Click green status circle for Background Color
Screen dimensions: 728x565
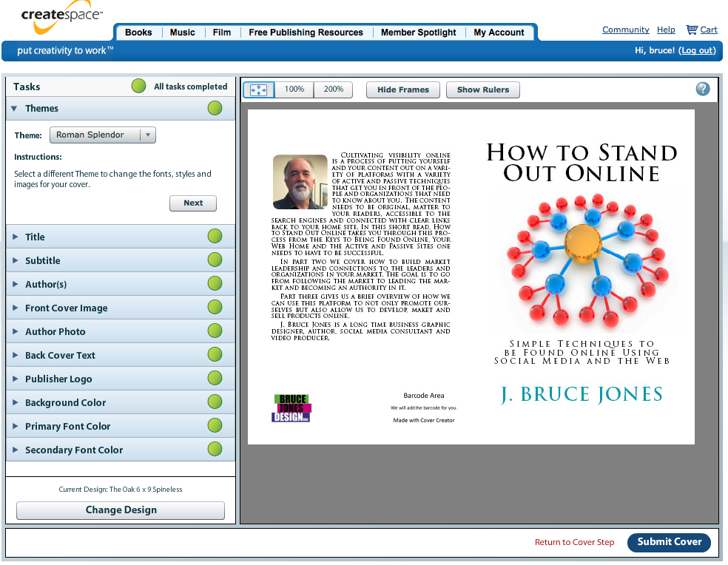pos(215,402)
